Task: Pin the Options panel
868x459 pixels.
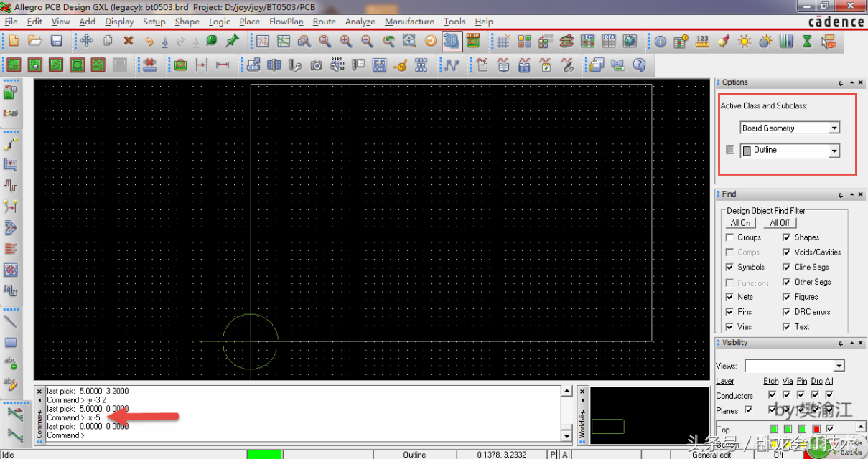Action: [841, 82]
